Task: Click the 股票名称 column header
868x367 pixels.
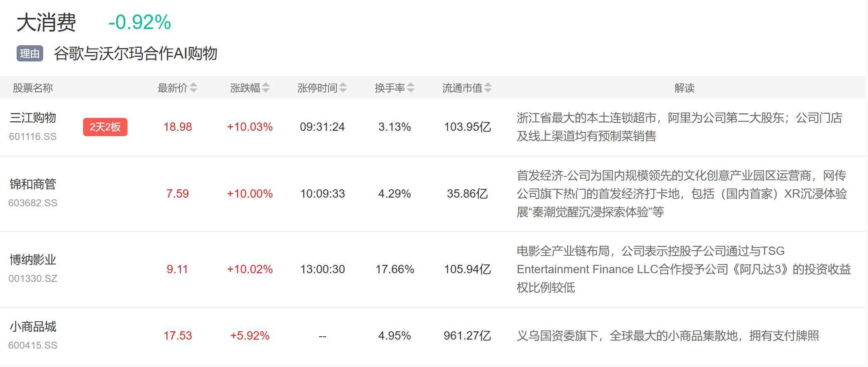Action: pos(33,88)
